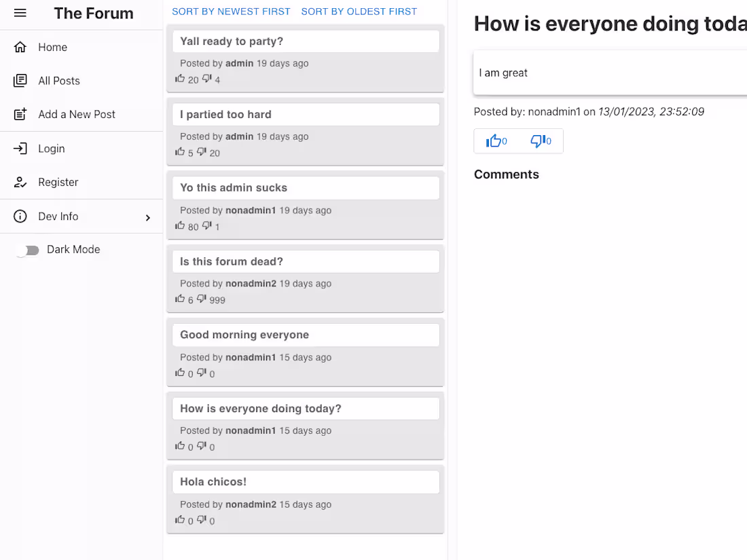Open the 'I partied too hard' post
747x560 pixels.
[306, 115]
